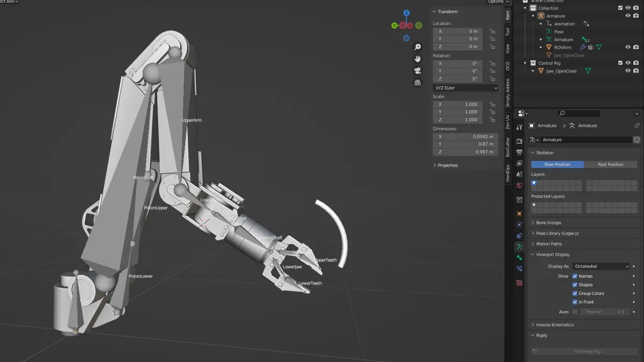Select Pose Position button
This screenshot has width=644, height=362.
[x=557, y=165]
